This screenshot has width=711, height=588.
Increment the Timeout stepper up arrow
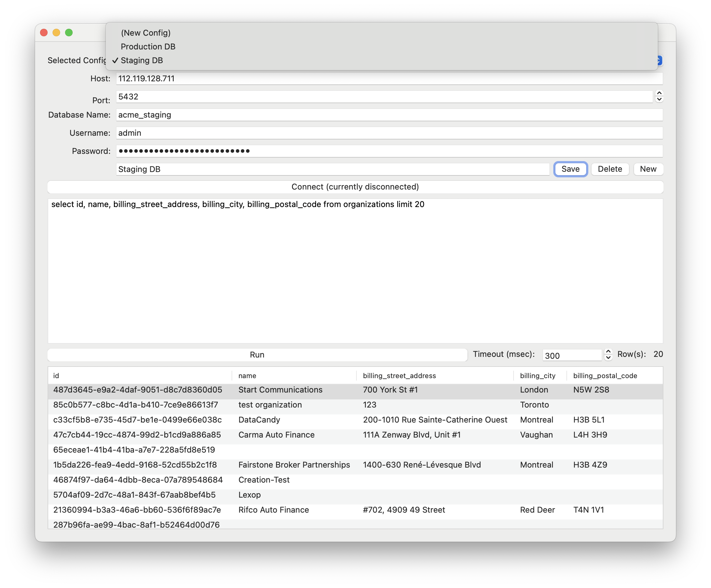608,352
